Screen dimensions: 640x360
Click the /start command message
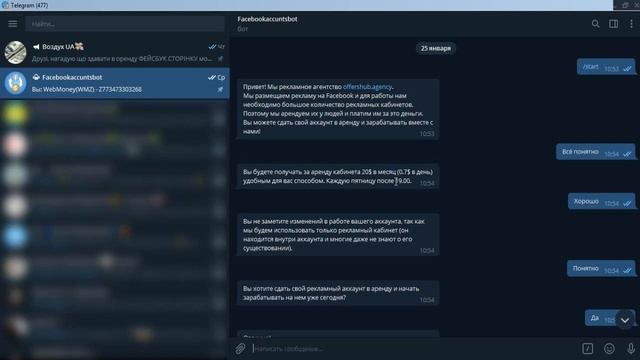606,67
